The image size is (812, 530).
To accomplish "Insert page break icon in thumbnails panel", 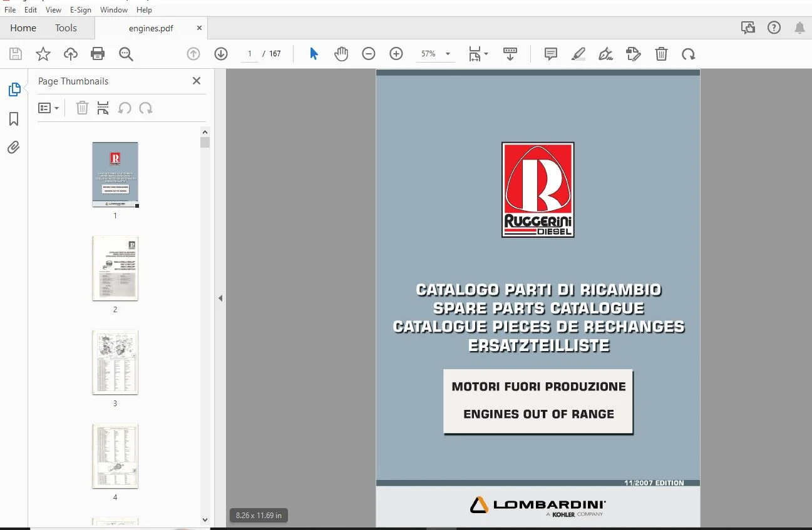I will pyautogui.click(x=103, y=108).
